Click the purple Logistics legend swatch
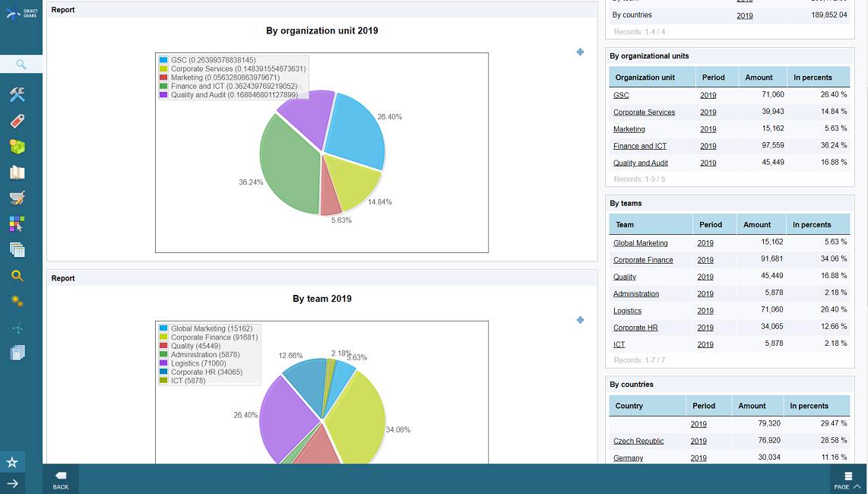This screenshot has width=868, height=494. coord(163,363)
